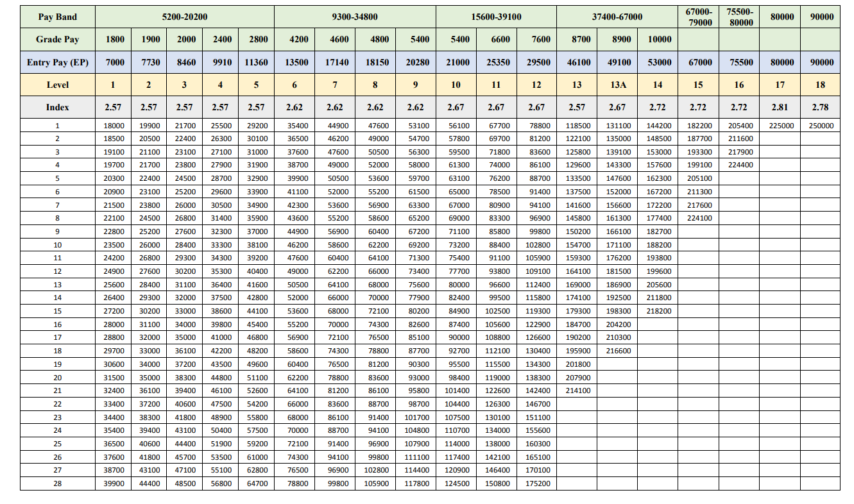Click 224100 in Level 15 row 8

[700, 218]
